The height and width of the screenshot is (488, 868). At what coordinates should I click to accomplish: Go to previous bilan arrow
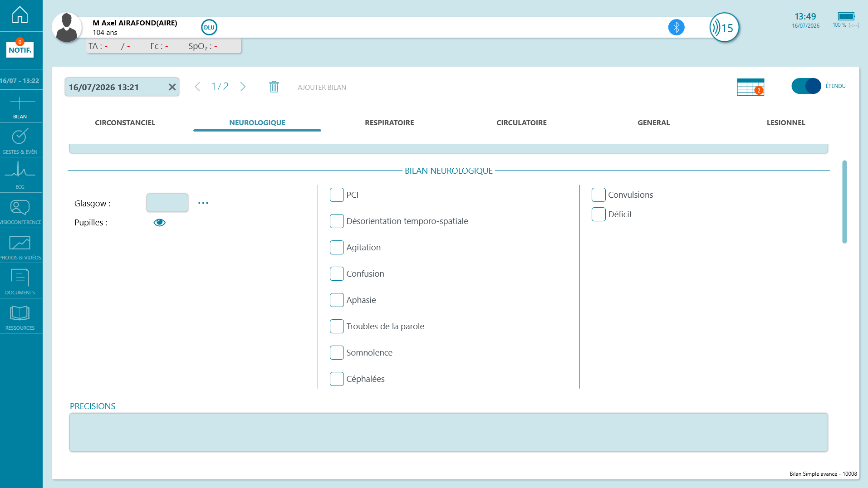[x=197, y=87]
